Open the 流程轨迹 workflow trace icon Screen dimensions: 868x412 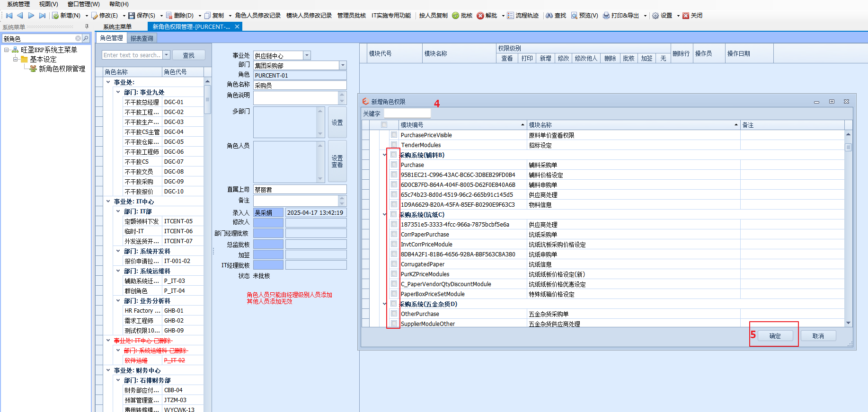[x=510, y=16]
